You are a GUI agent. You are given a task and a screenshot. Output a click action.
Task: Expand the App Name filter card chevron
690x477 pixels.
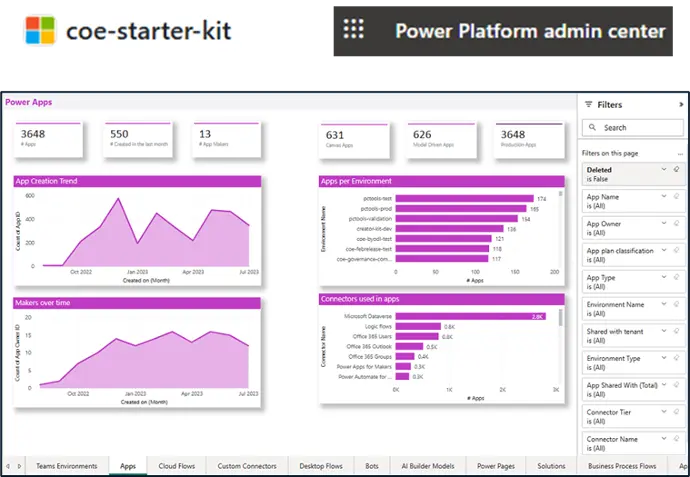coord(664,196)
